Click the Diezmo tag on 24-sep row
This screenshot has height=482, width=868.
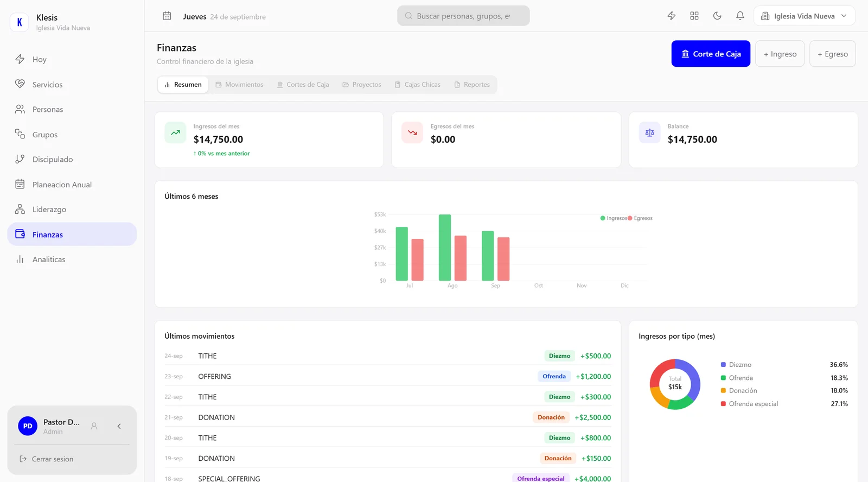559,356
